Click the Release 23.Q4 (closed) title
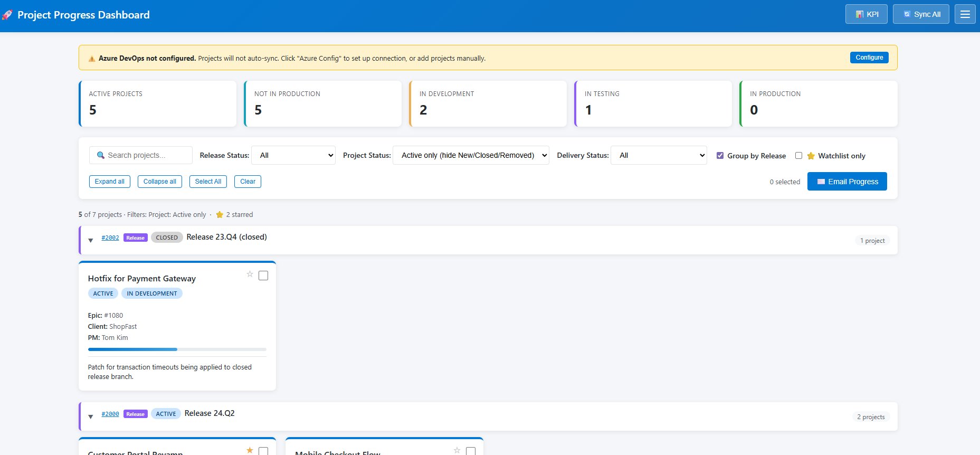This screenshot has width=980, height=455. tap(227, 237)
